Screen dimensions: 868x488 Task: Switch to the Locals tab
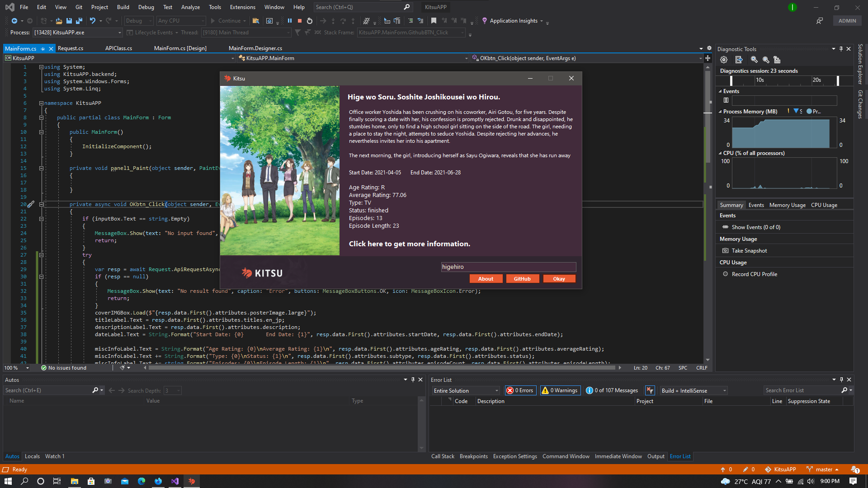(32, 456)
